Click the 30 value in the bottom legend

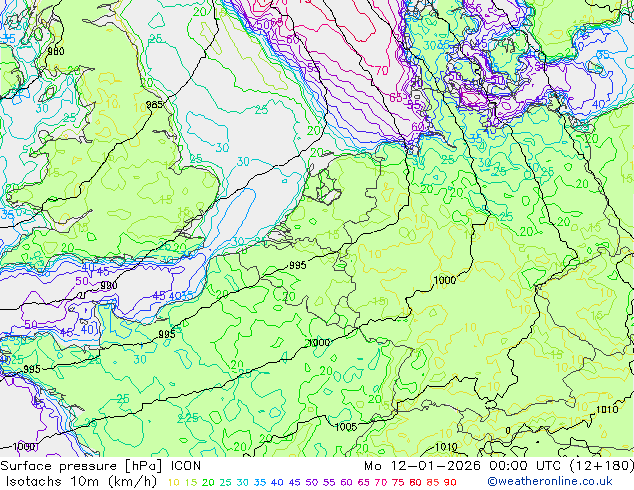click(243, 482)
